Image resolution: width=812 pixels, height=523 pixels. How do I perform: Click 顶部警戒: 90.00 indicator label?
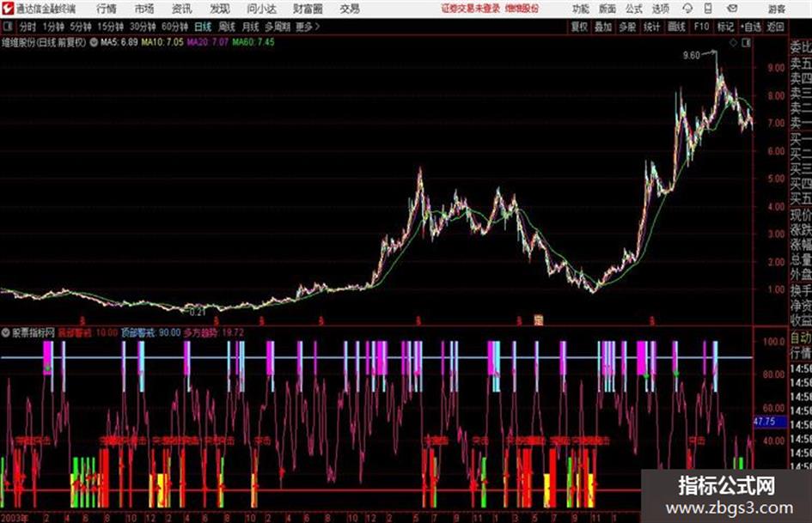coord(150,332)
